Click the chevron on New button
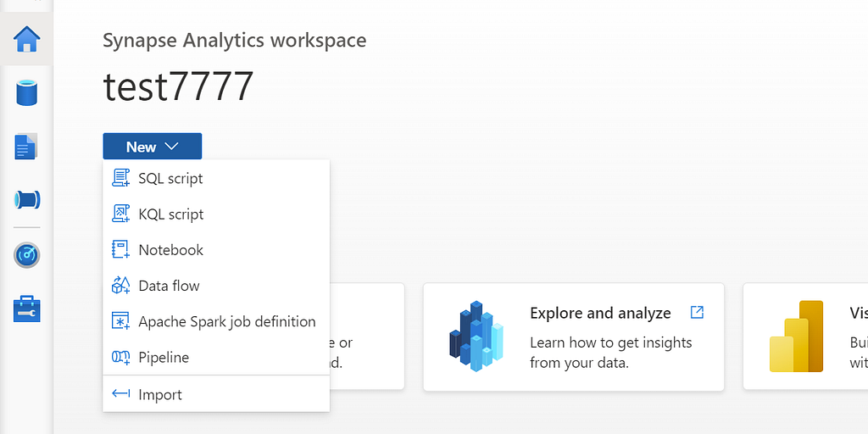 (171, 147)
